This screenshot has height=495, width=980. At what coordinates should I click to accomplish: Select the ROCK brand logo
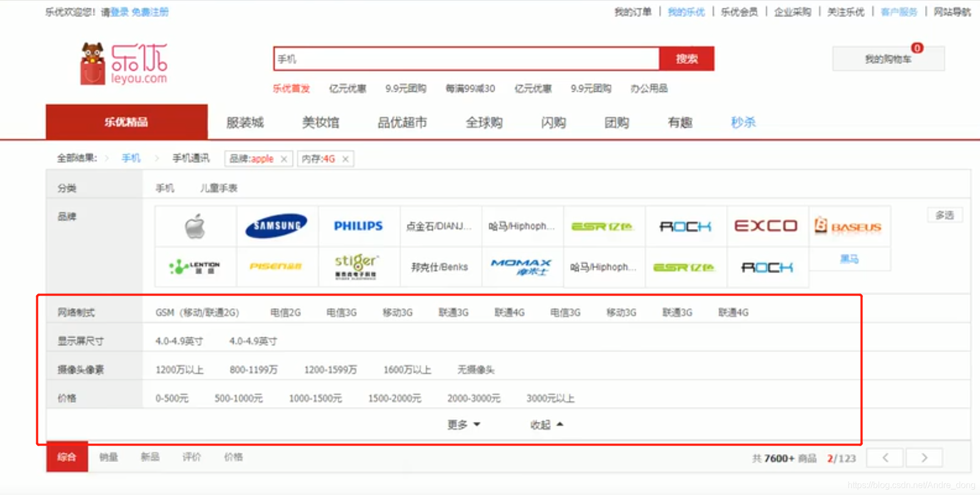tap(685, 225)
